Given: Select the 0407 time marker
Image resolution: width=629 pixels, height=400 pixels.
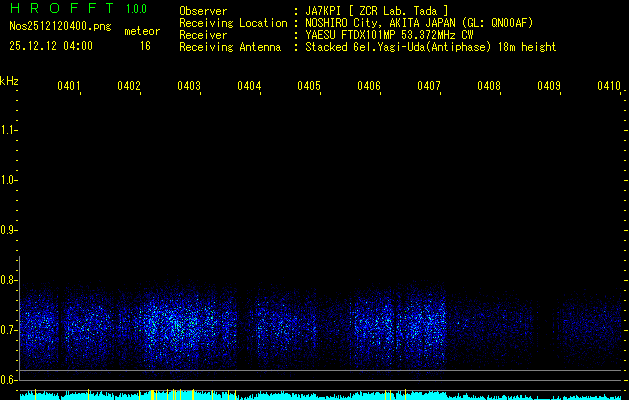Looking at the screenshot, I should (429, 87).
